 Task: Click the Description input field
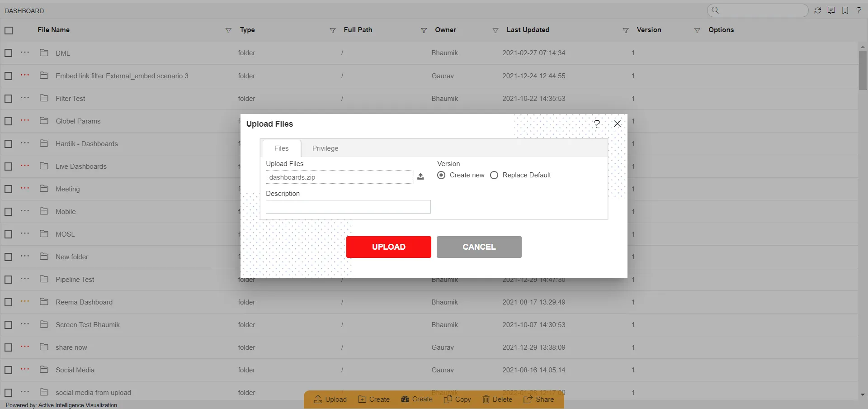(x=348, y=207)
